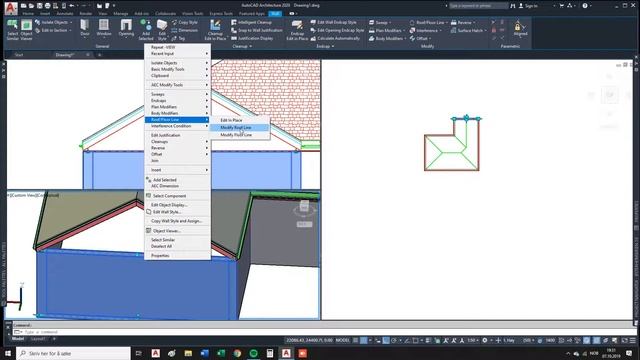
Task: Choose AEC Modify Tools in context menu
Action: [178, 85]
